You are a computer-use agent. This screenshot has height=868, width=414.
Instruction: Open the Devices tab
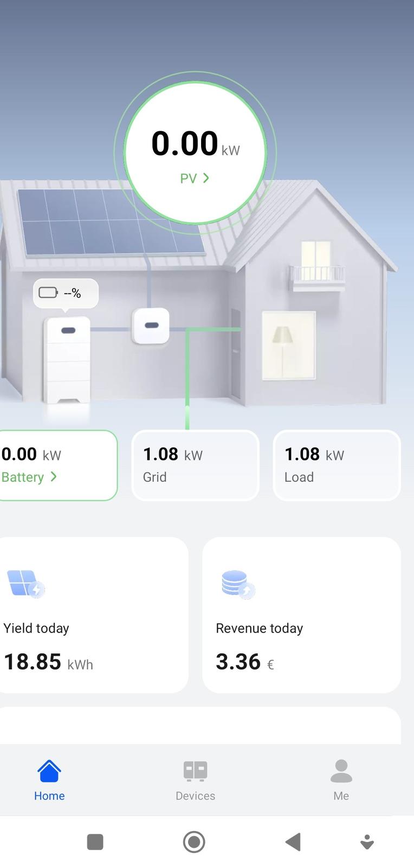click(195, 781)
